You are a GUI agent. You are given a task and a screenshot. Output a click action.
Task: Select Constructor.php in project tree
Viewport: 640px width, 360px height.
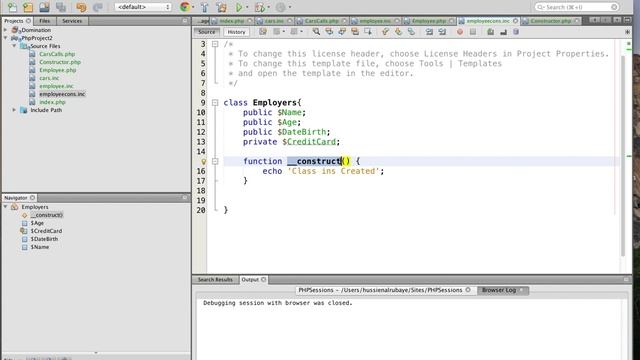[x=60, y=62]
